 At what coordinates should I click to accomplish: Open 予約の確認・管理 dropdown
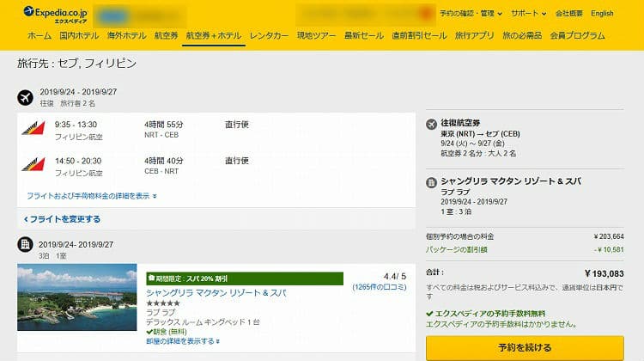[471, 14]
